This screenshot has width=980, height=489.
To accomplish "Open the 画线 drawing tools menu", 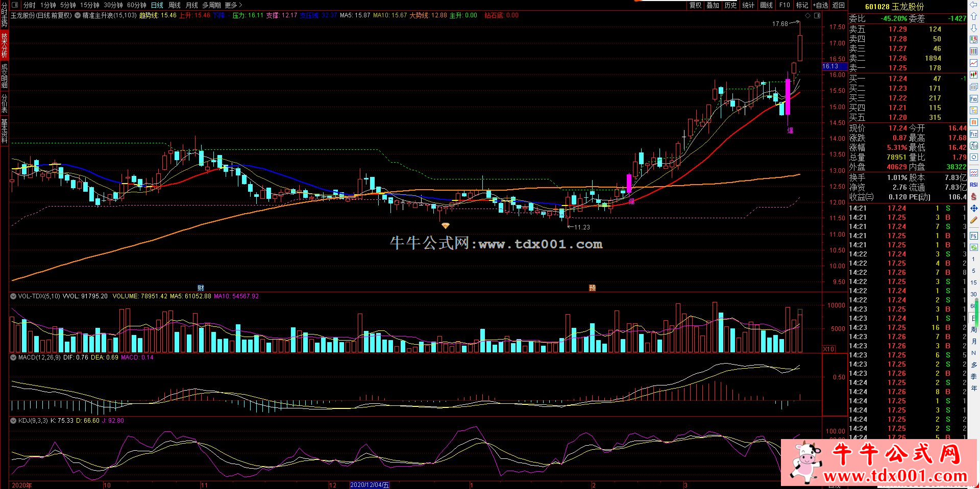I will pos(766,5).
